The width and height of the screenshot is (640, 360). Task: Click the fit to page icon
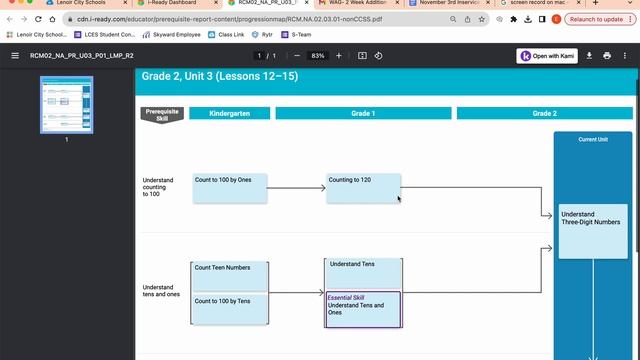[x=362, y=56]
